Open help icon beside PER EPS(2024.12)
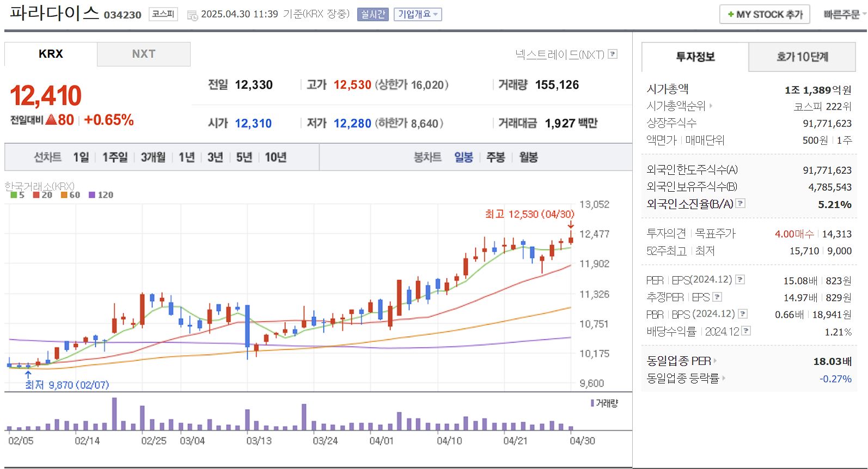This screenshot has height=469, width=868. point(740,279)
